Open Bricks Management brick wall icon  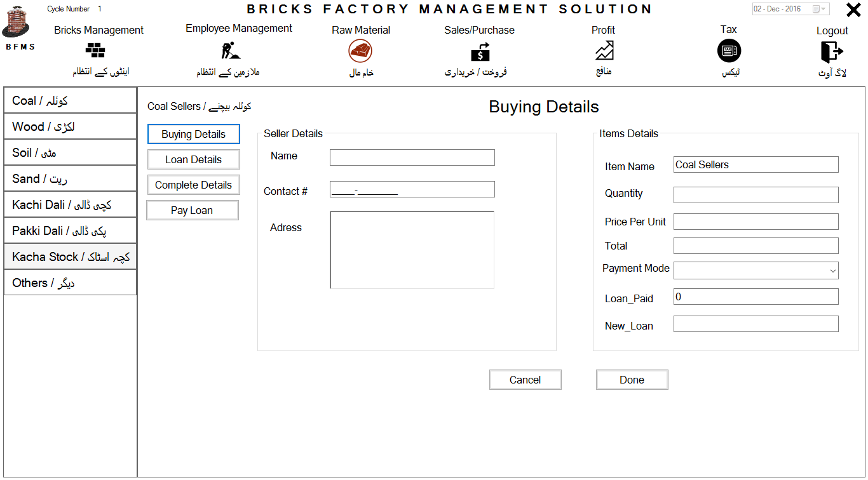tap(96, 50)
